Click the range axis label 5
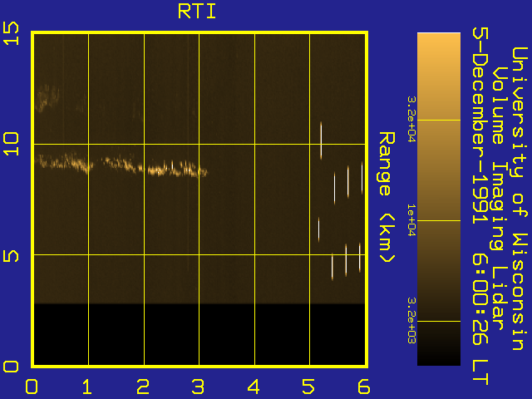 (x=11, y=256)
